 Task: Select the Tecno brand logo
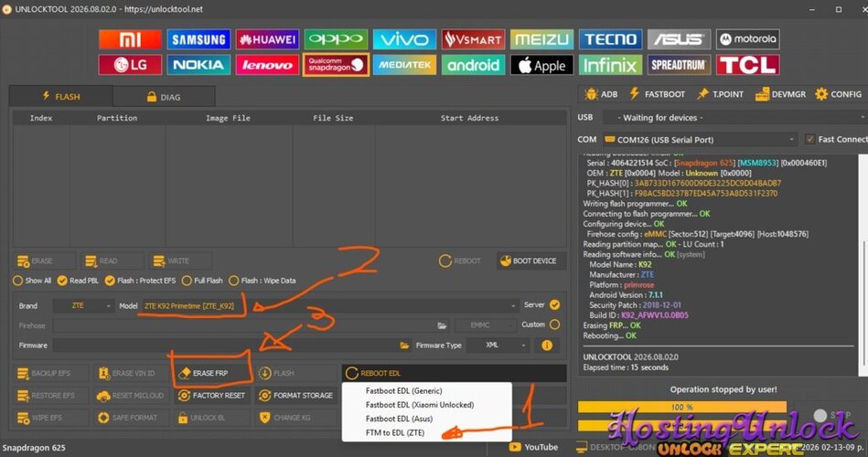click(611, 39)
